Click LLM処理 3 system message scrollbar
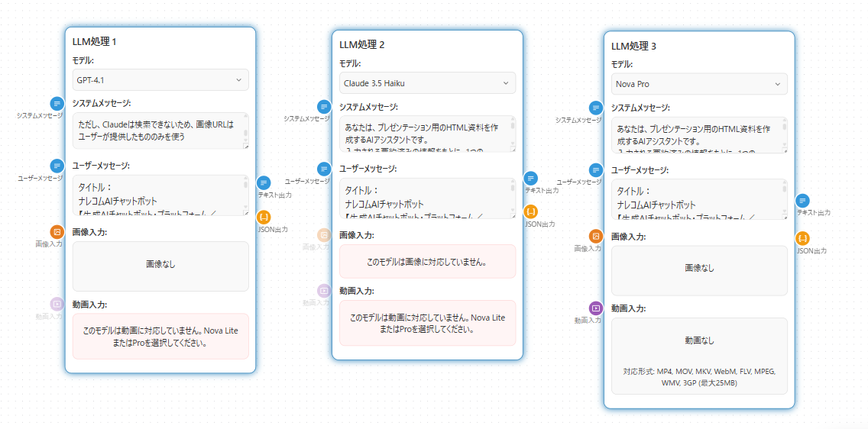 (x=784, y=132)
